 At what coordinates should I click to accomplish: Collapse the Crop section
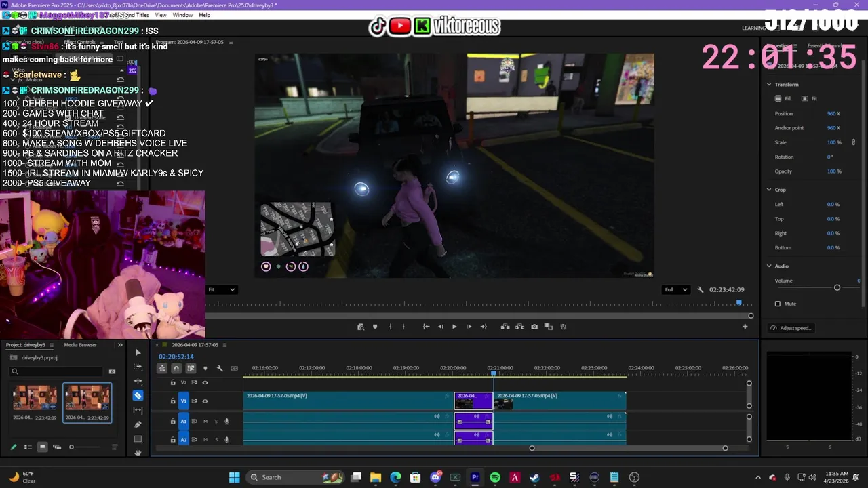pyautogui.click(x=769, y=190)
